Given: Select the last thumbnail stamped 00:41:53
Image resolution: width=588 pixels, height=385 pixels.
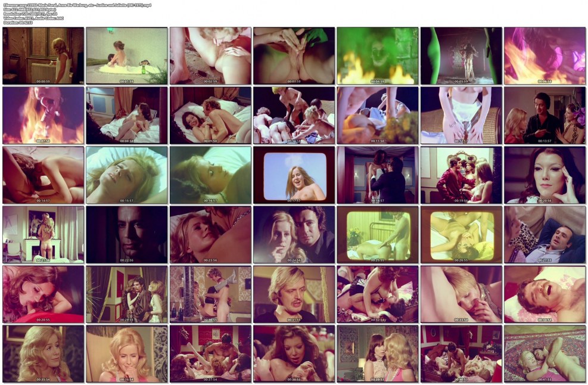Looking at the screenshot, I should [544, 353].
